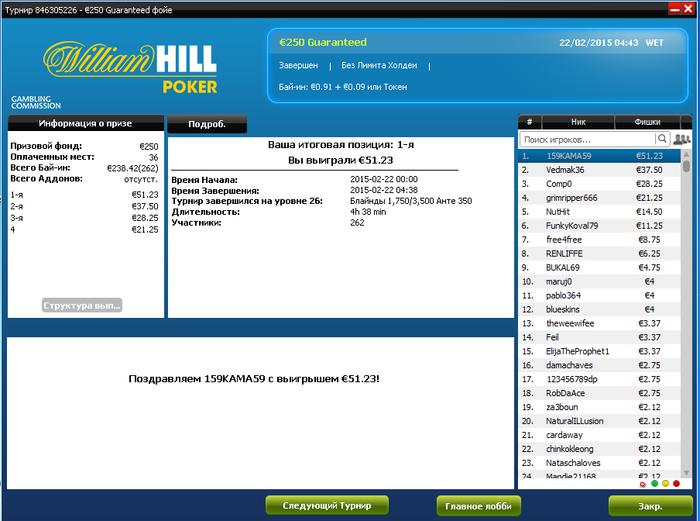Image resolution: width=700 pixels, height=521 pixels.
Task: Select player row NutHit
Action: [600, 212]
